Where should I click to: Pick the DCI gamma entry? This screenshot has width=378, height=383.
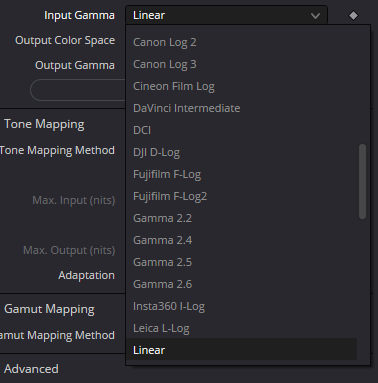pyautogui.click(x=241, y=130)
